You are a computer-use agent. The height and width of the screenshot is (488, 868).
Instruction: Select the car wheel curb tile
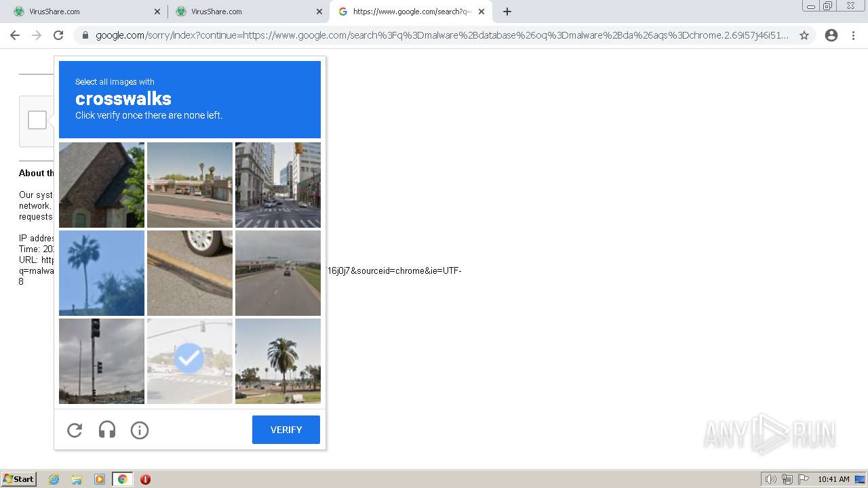point(190,273)
